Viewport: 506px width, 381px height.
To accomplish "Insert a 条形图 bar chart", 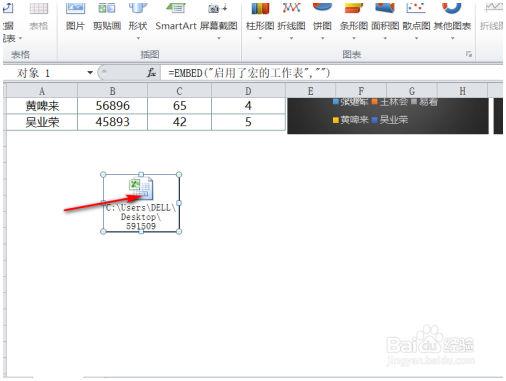I will click(354, 20).
